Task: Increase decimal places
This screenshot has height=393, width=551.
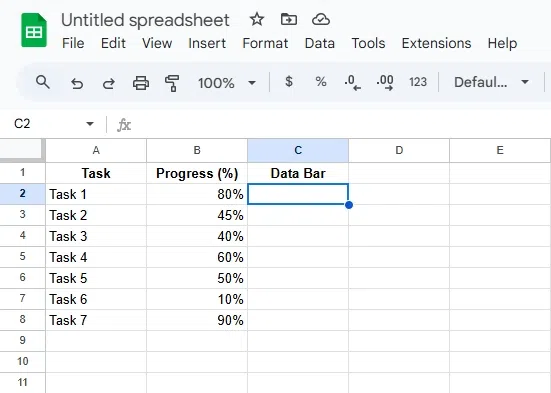Action: click(x=385, y=83)
